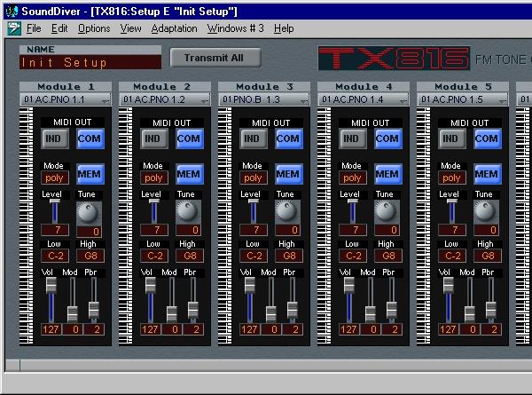Click the Module 3 Tune knob
This screenshot has height=395, width=532.
(287, 211)
